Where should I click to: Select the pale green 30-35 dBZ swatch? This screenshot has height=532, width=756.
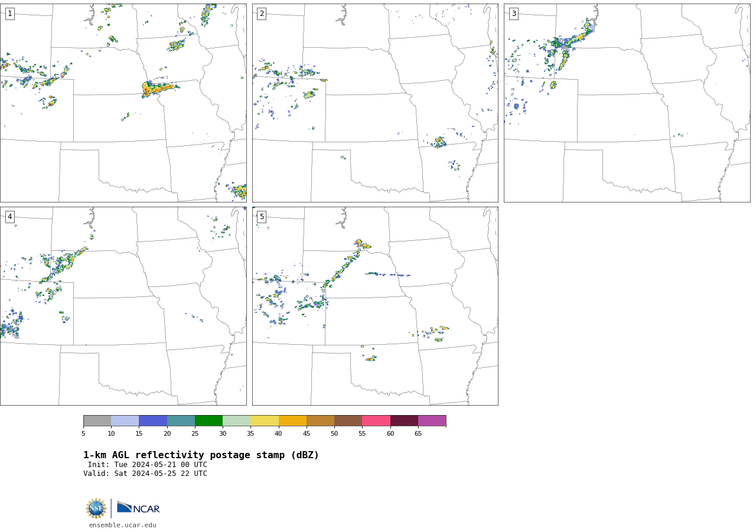[x=236, y=421]
